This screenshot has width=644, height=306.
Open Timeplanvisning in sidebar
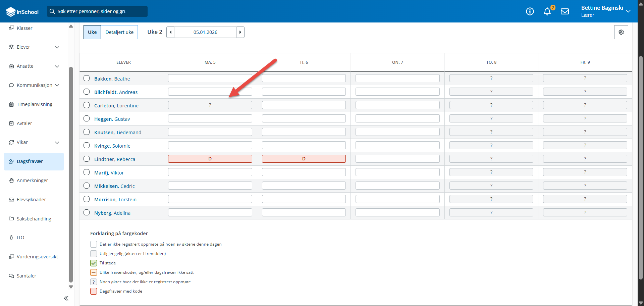tap(34, 104)
